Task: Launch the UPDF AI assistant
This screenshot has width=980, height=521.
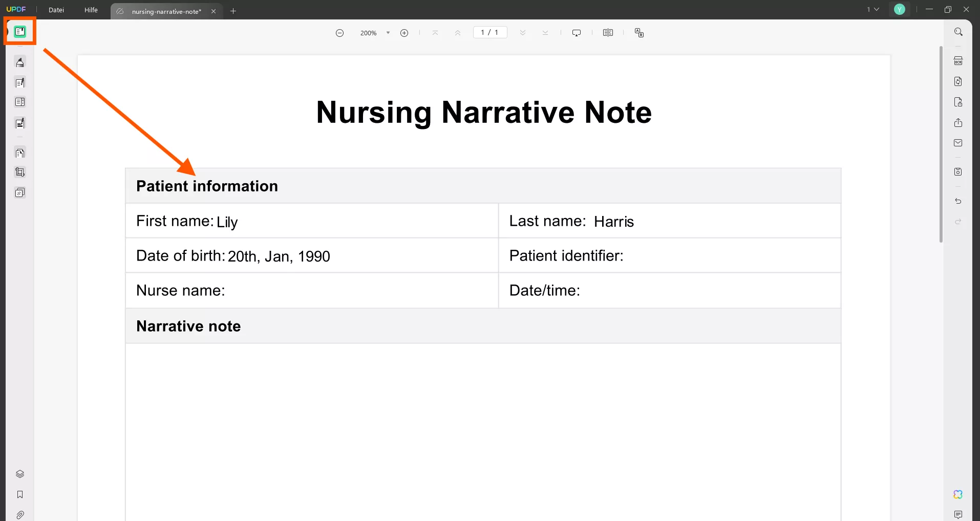Action: (958, 494)
